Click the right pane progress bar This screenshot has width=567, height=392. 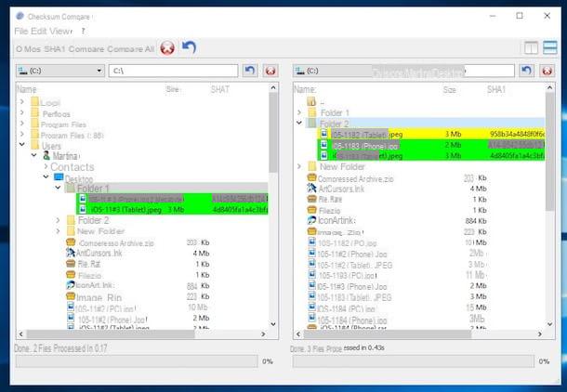click(414, 361)
